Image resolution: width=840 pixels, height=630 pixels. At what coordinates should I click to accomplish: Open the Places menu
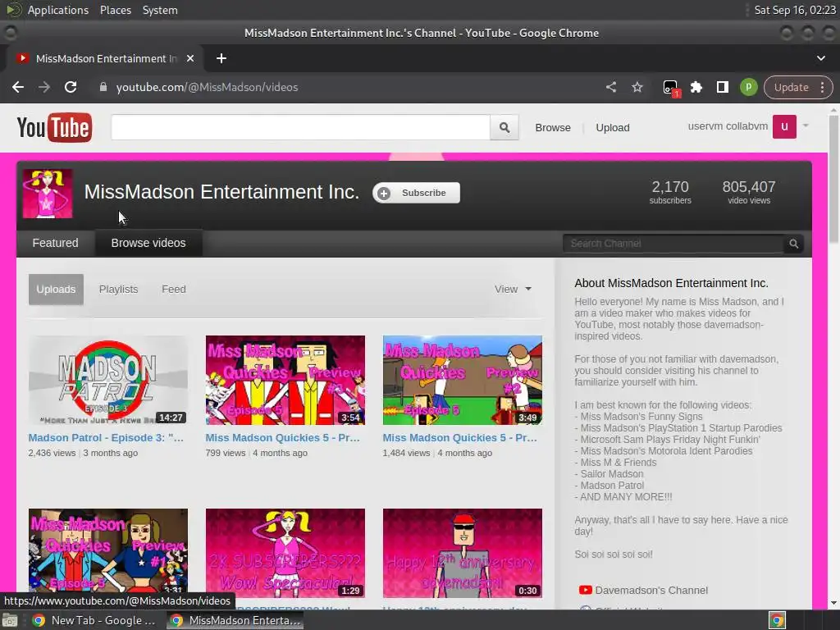(x=115, y=10)
